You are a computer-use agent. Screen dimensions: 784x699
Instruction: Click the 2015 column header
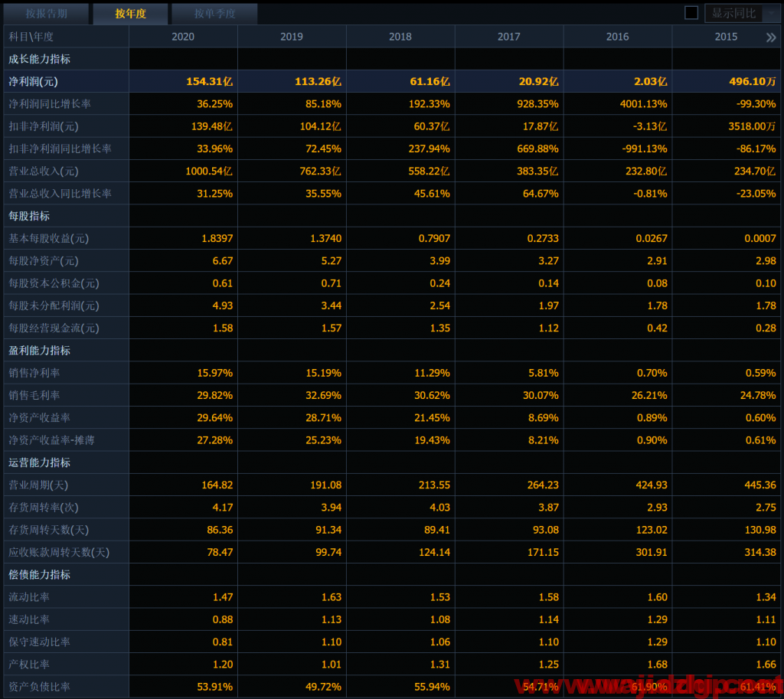click(x=726, y=37)
